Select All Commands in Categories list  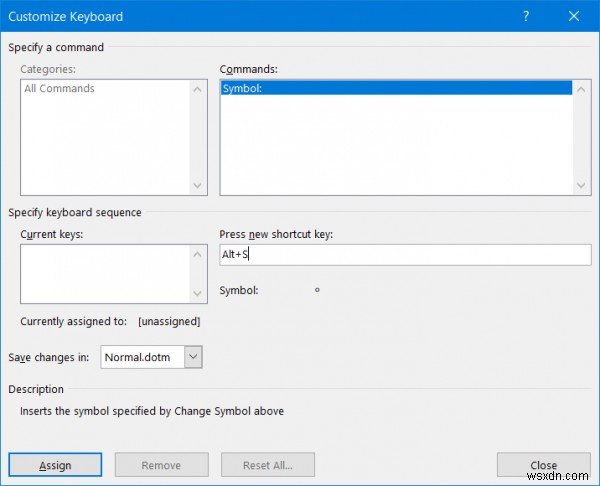(59, 88)
